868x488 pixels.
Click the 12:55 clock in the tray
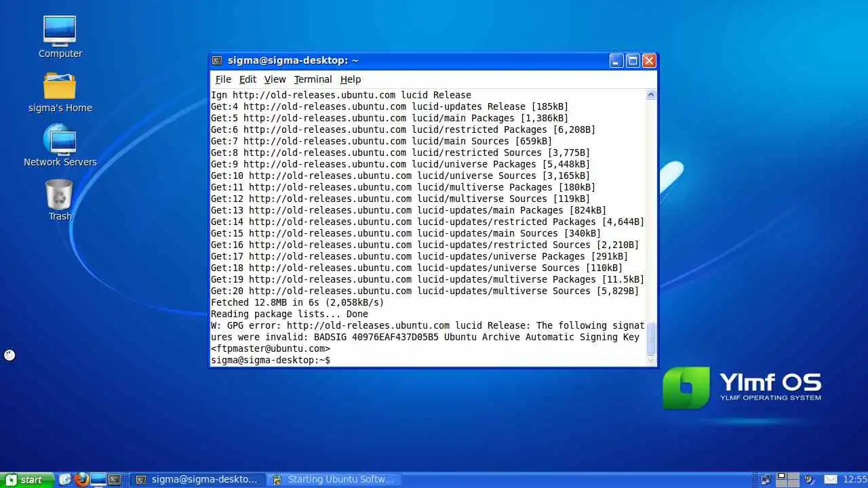point(854,479)
